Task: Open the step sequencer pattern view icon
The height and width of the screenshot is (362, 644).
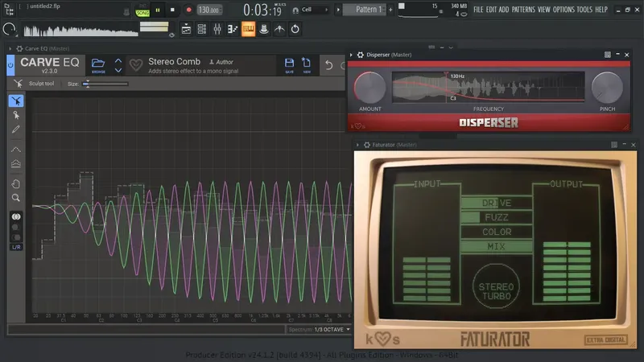Action: [x=233, y=29]
